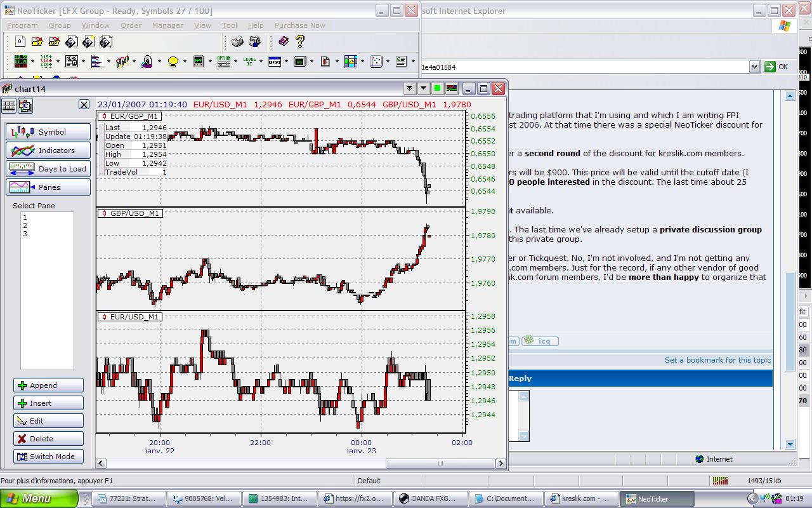Click the Symbol button
This screenshot has width=812, height=508.
48,132
